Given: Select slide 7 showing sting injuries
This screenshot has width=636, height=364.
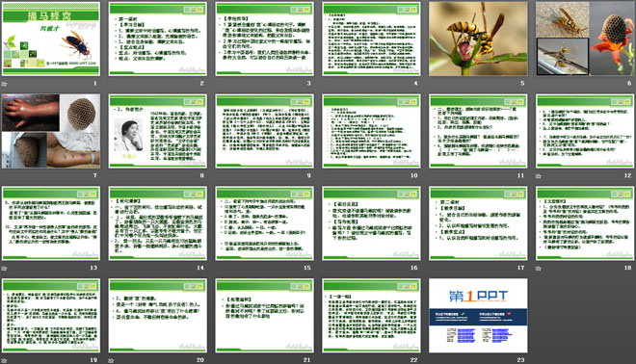Looking at the screenshot, I should pos(51,131).
